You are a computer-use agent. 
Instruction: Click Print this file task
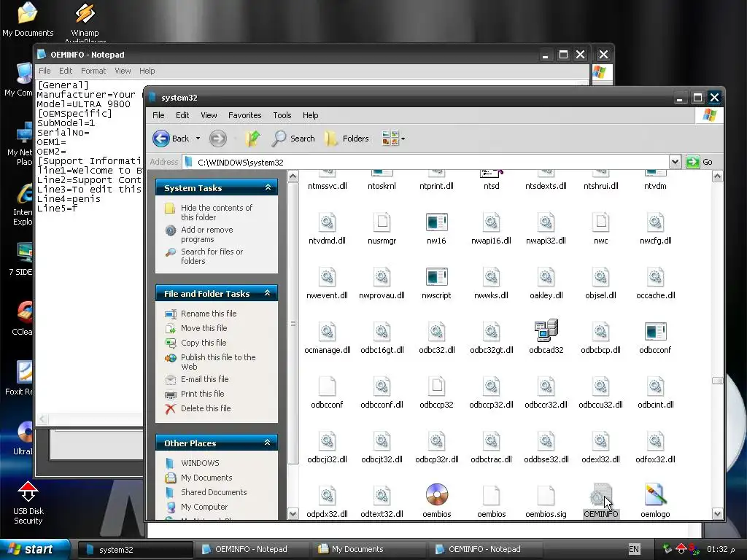[203, 394]
